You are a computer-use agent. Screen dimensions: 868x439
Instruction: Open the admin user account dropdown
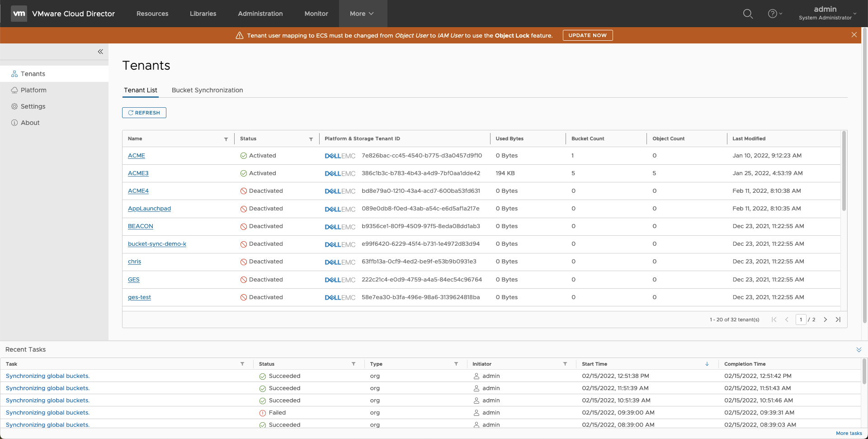click(827, 14)
